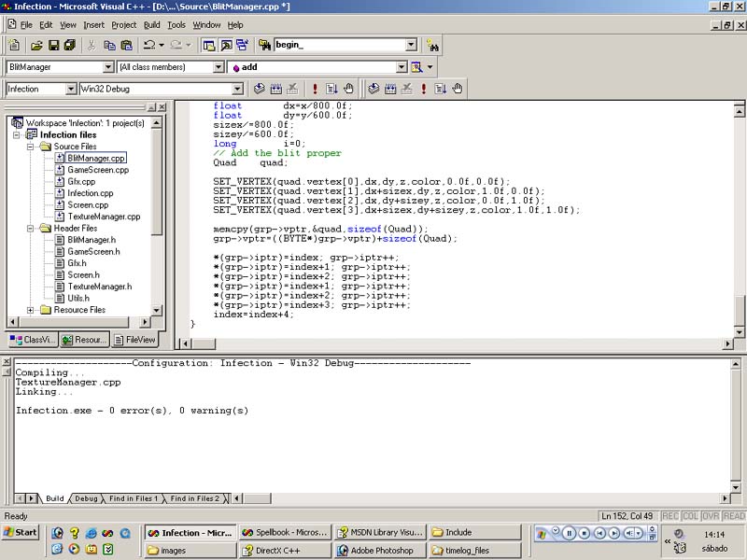Open the Tools menu
Image resolution: width=747 pixels, height=560 pixels.
176,25
